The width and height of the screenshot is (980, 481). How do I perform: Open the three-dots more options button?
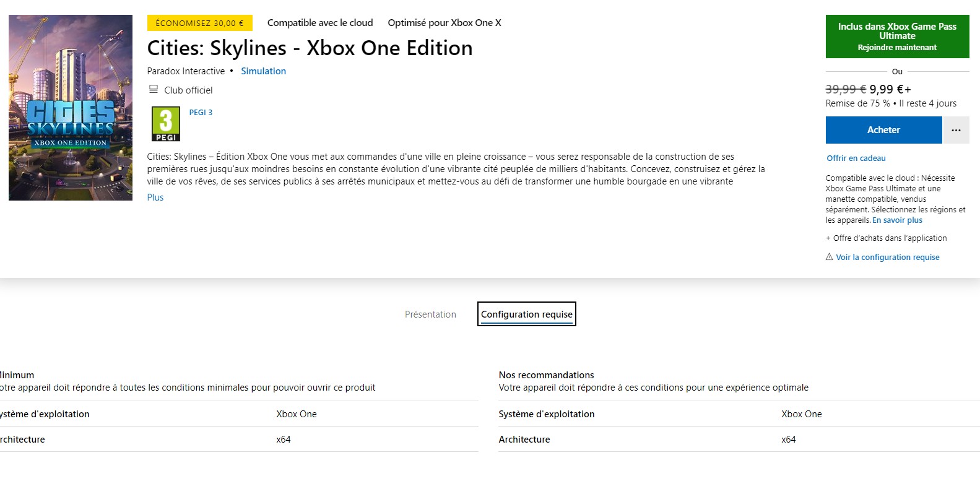tap(956, 130)
